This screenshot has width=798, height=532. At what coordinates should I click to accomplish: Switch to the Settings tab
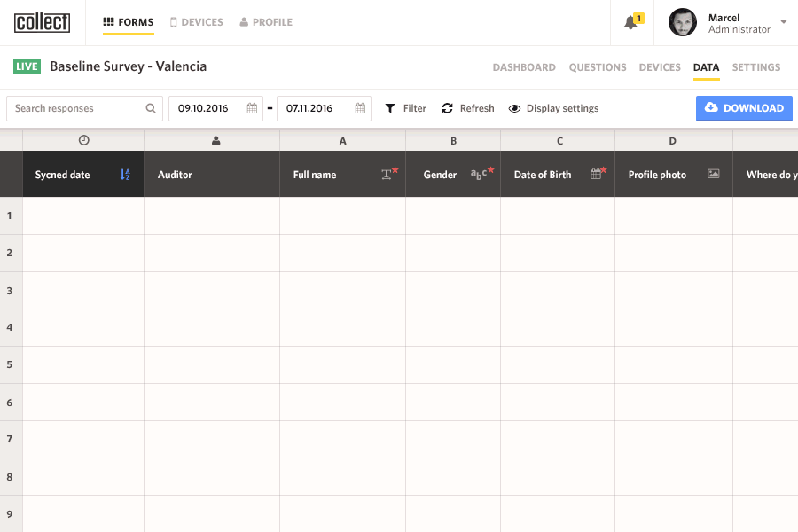point(756,67)
